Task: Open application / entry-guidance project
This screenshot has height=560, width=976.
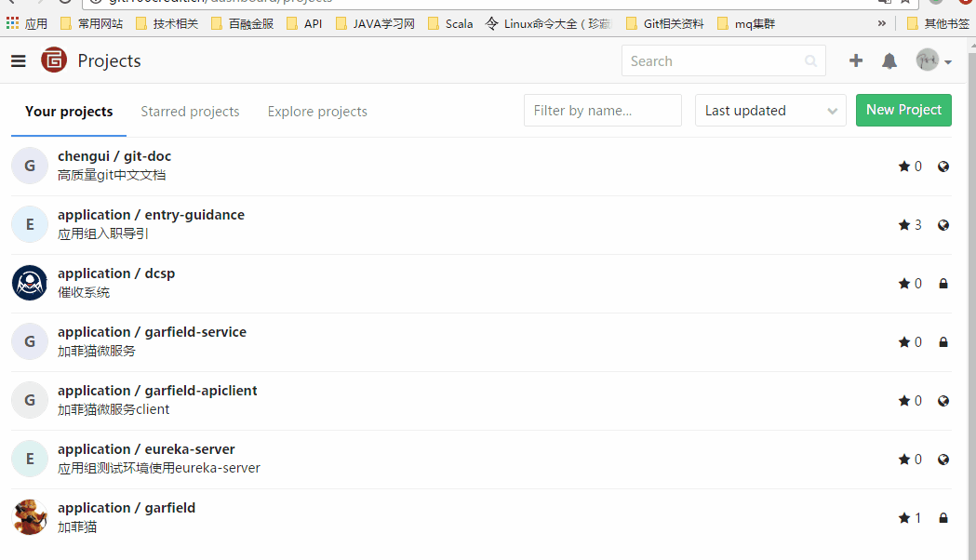Action: click(x=152, y=215)
